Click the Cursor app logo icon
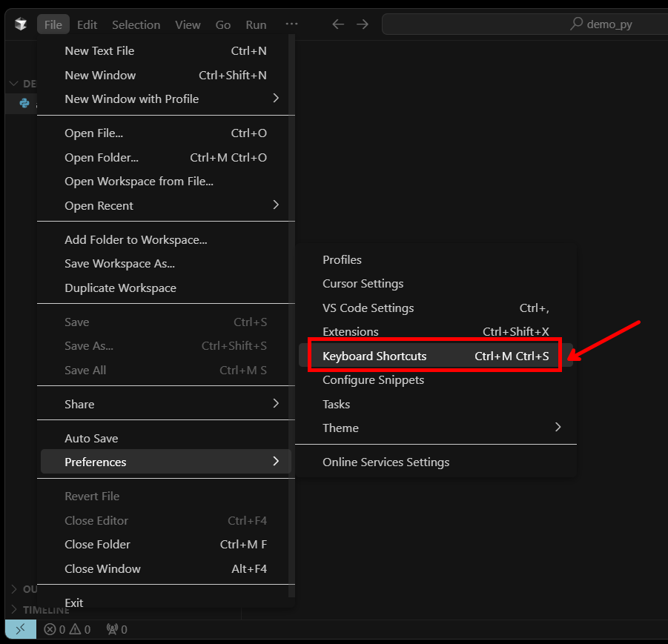This screenshot has width=668, height=644. pyautogui.click(x=21, y=24)
